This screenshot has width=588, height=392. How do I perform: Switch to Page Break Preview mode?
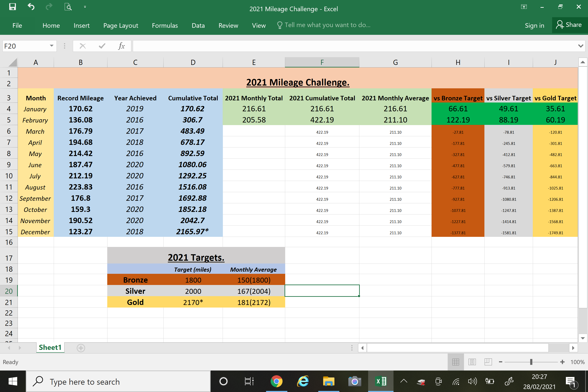488,362
